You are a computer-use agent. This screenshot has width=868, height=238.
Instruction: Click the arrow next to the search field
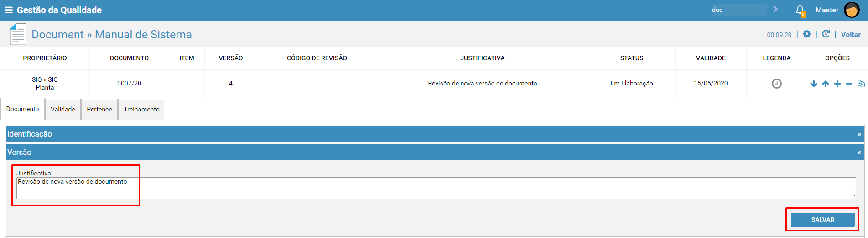coord(775,9)
